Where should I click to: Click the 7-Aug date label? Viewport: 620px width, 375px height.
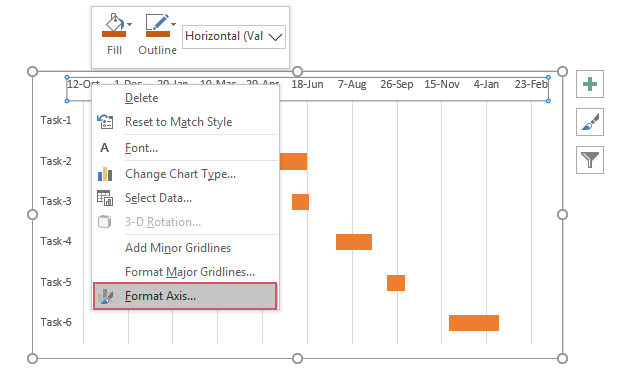click(352, 84)
